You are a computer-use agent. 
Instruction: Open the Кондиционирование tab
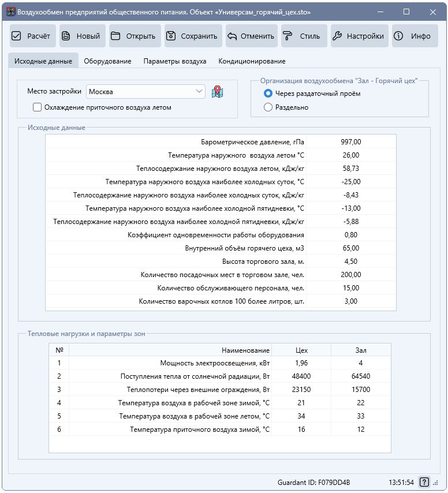click(251, 61)
